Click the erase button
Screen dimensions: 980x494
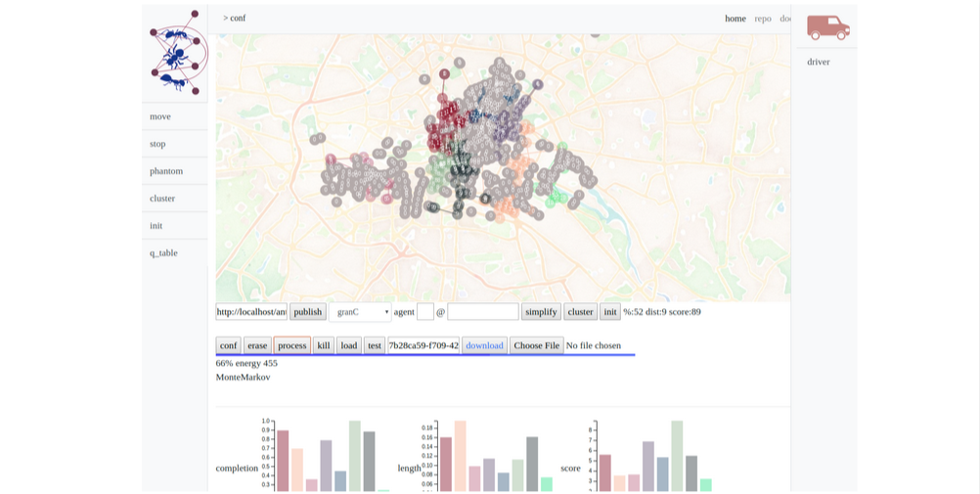click(x=257, y=345)
